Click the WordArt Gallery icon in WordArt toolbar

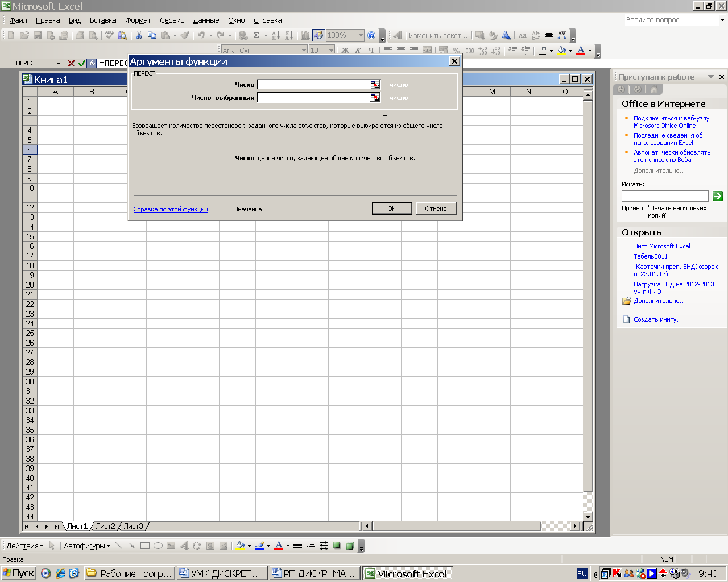[479, 35]
